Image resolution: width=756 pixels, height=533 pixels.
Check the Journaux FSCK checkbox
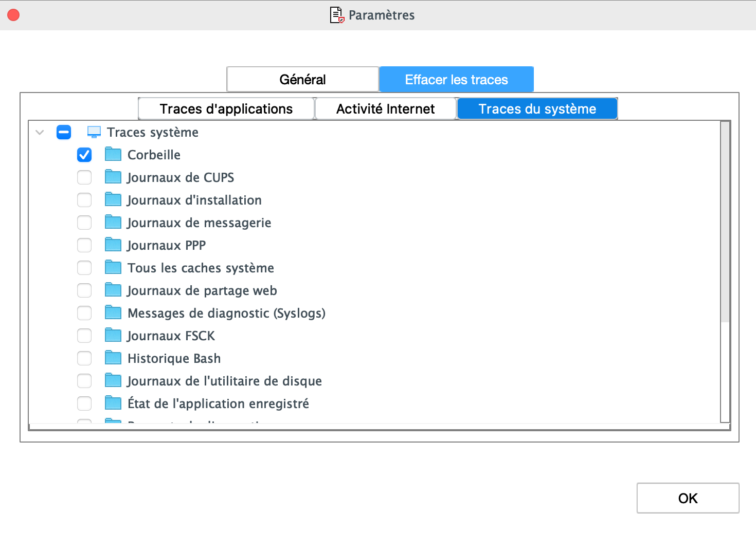84,336
